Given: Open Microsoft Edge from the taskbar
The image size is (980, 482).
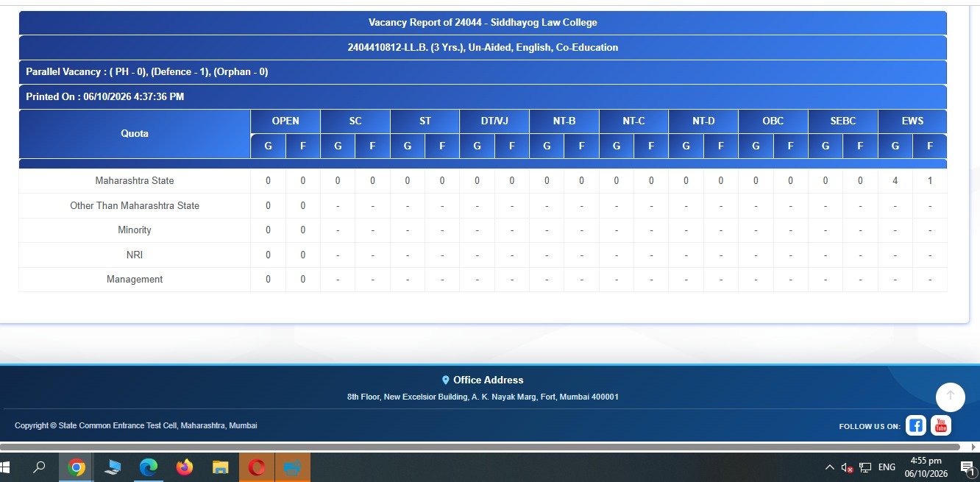Looking at the screenshot, I should 149,467.
